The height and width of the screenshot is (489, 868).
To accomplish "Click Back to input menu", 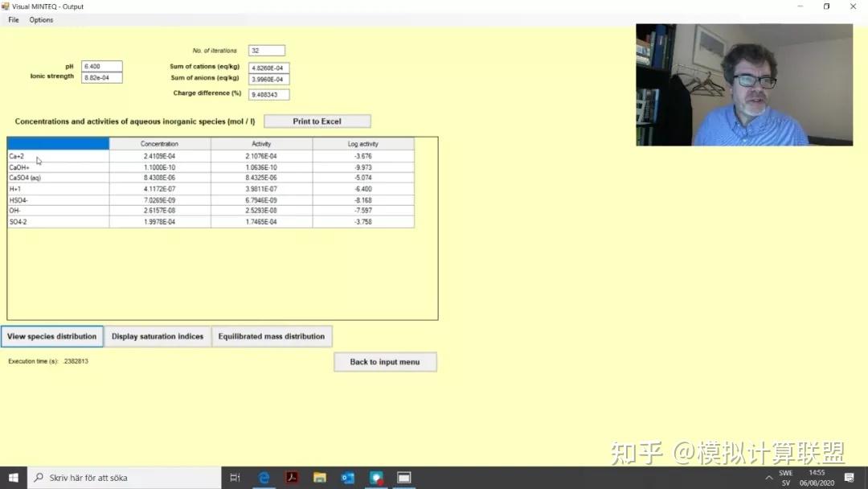I will (x=385, y=361).
